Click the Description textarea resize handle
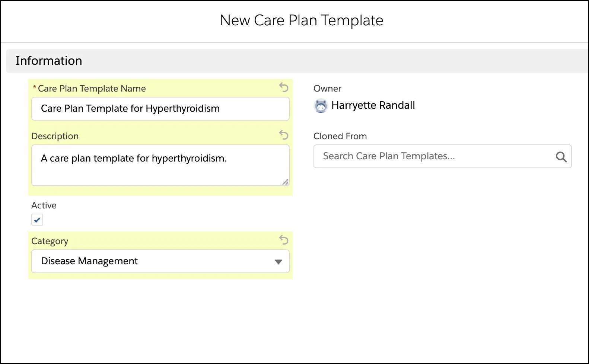 285,182
